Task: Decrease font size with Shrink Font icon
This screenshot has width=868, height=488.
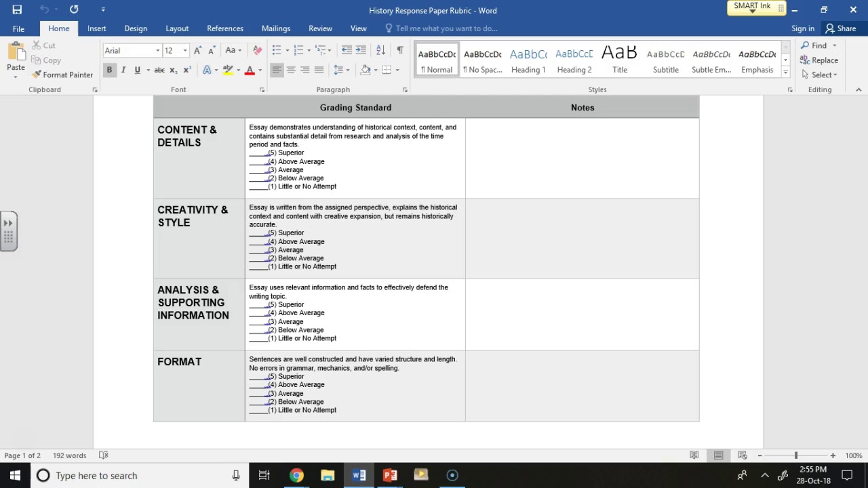Action: 212,51
